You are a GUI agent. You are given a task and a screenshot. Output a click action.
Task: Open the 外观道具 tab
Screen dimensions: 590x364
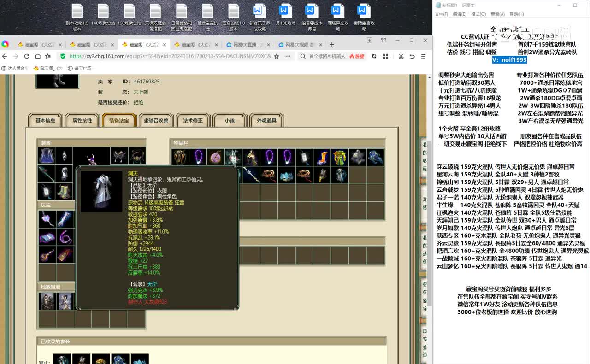(266, 120)
